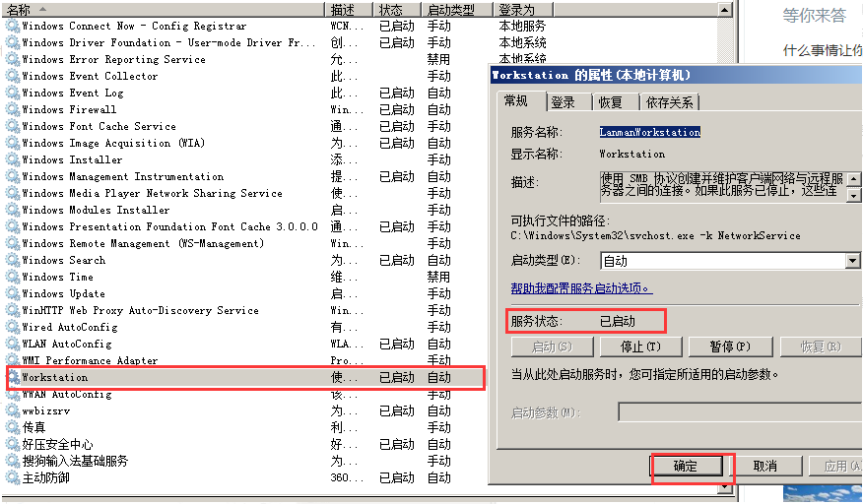Click the 搜狗输入法基础服务 gear icon
Screen dimensions: 863x504
[12, 461]
